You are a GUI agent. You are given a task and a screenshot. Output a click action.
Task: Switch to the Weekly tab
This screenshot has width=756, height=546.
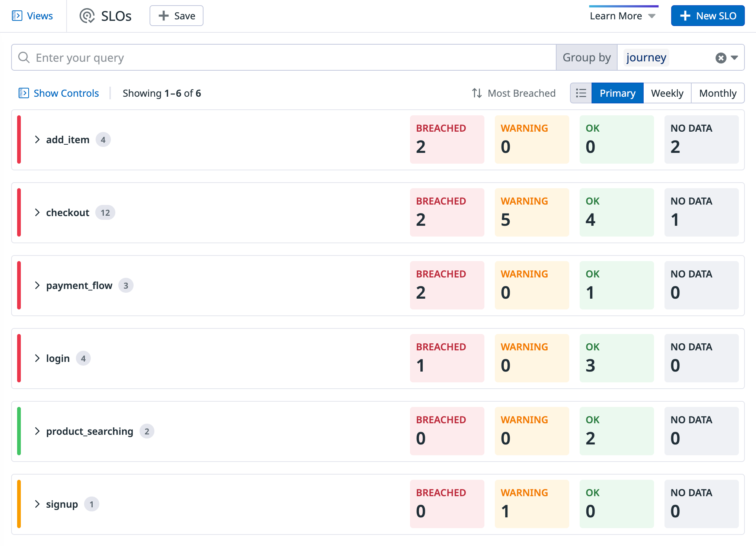point(667,93)
